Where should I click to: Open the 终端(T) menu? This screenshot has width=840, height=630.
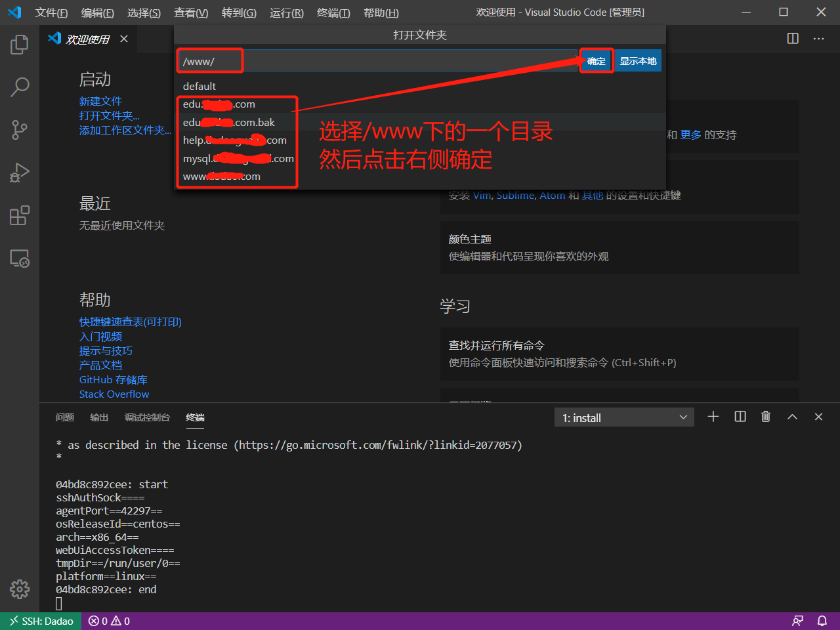(333, 13)
